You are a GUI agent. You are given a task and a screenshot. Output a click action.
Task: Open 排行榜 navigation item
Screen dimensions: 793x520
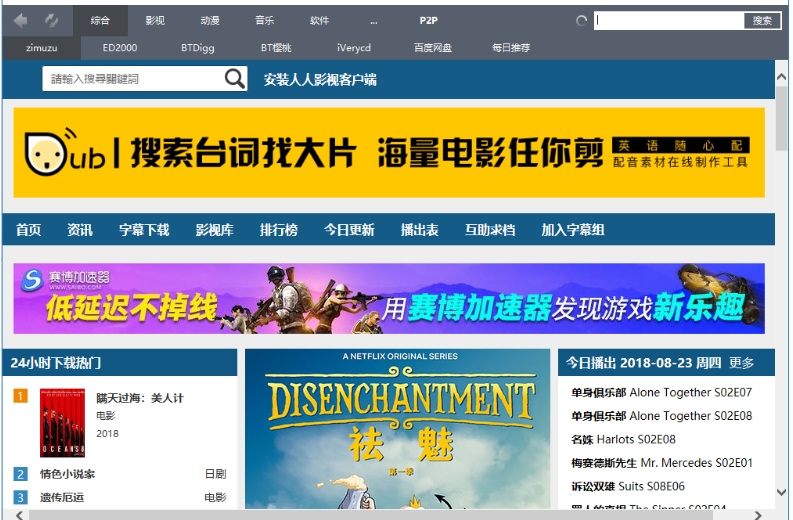[x=279, y=230]
